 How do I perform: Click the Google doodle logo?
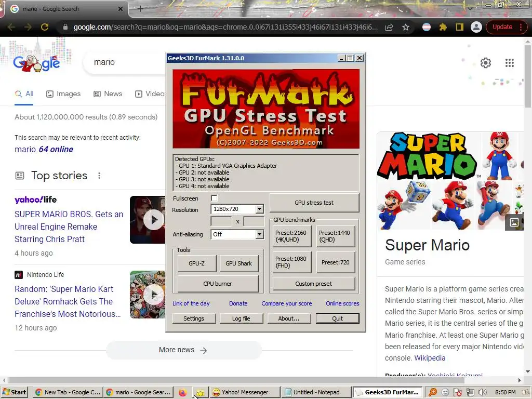pos(37,63)
